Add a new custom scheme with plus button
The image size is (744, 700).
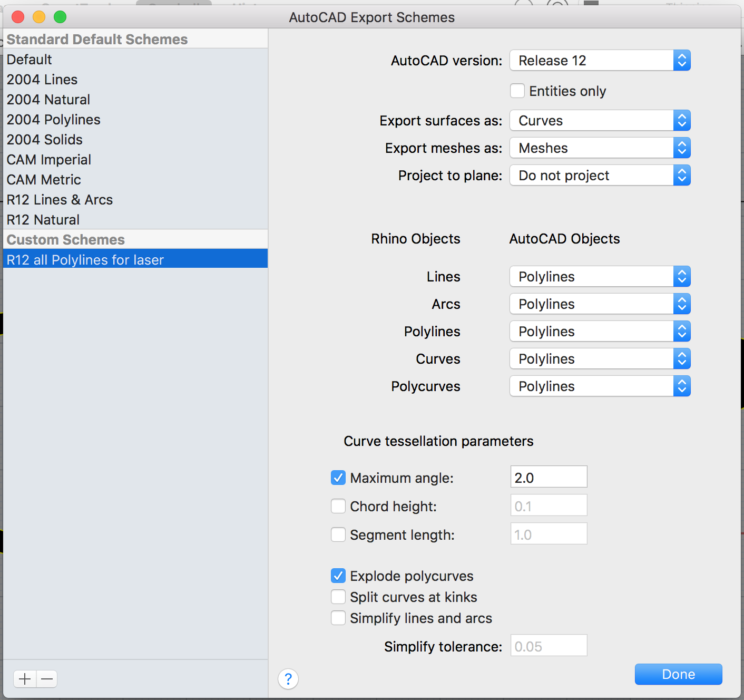[25, 679]
